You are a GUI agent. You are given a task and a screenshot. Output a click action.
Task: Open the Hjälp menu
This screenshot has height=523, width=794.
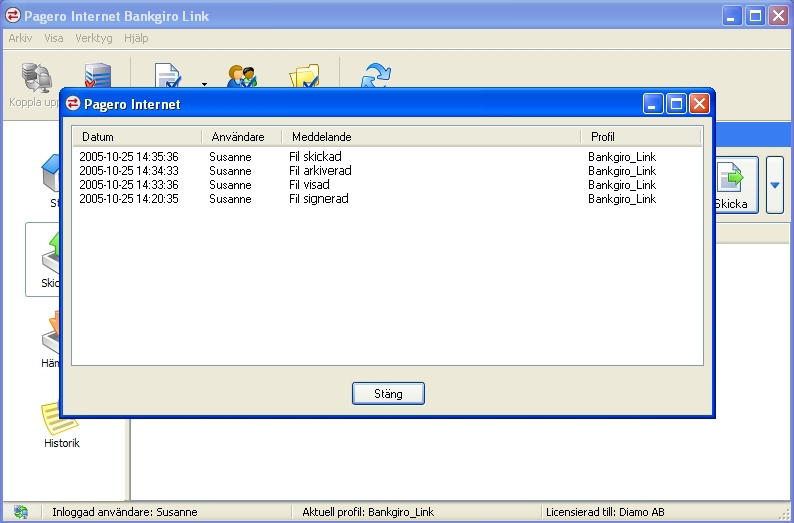point(136,38)
